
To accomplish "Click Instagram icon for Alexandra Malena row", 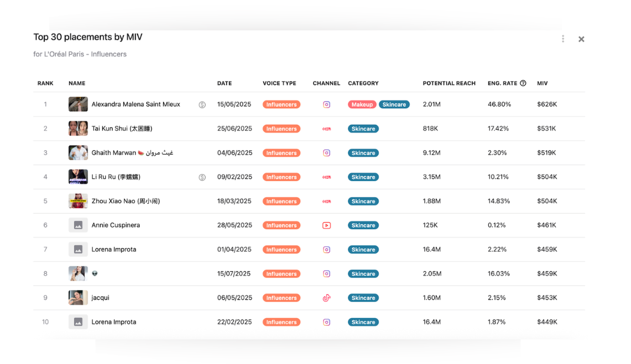I will (326, 104).
